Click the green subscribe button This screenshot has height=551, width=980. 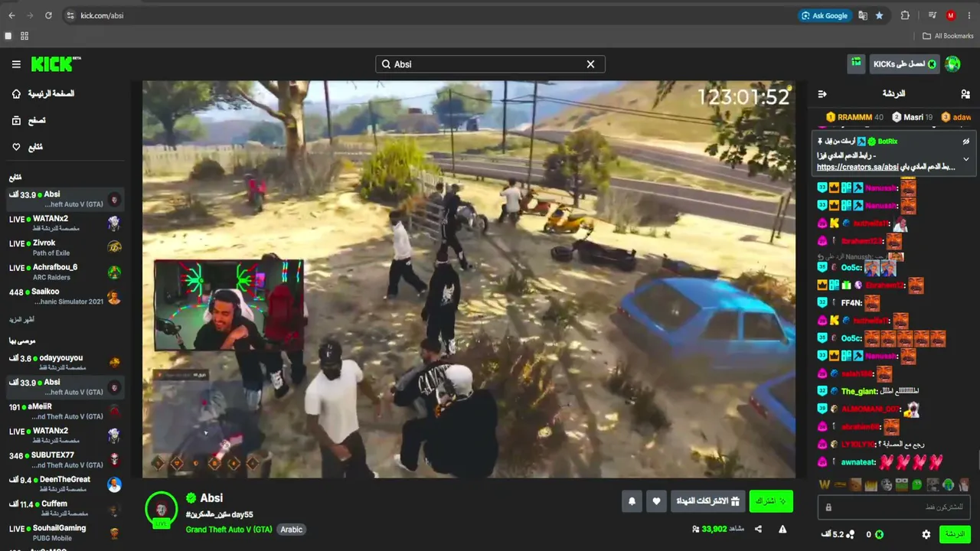click(x=771, y=501)
